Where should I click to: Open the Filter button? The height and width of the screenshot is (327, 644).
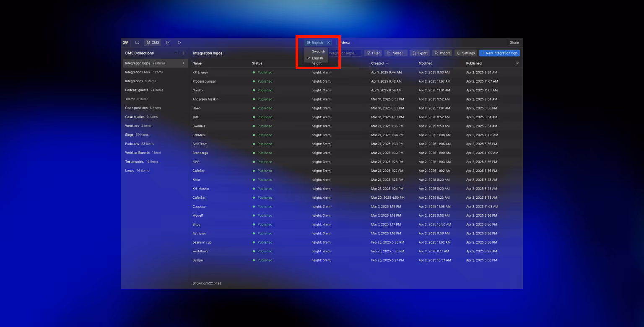373,53
